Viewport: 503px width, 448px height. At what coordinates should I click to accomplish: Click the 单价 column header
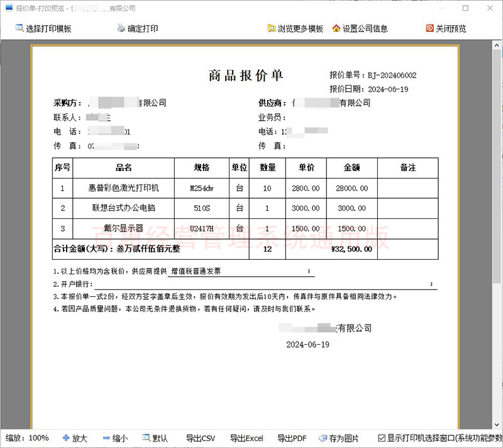(x=306, y=167)
